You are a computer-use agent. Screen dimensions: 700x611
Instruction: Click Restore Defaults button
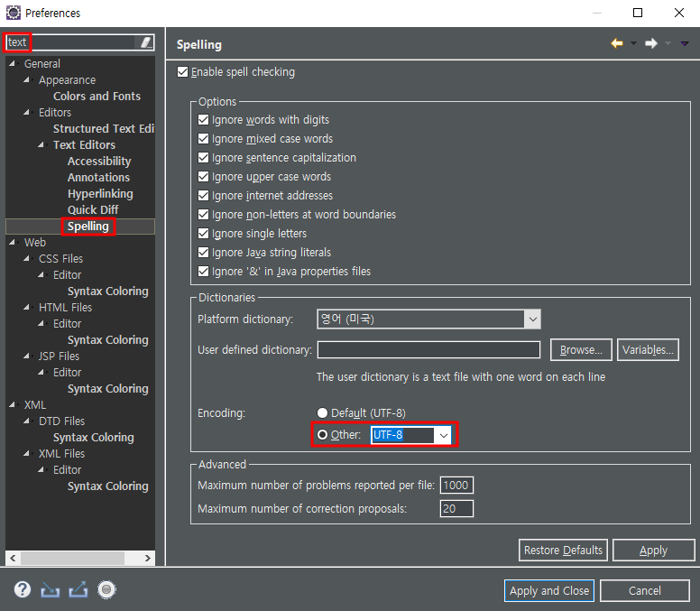563,551
